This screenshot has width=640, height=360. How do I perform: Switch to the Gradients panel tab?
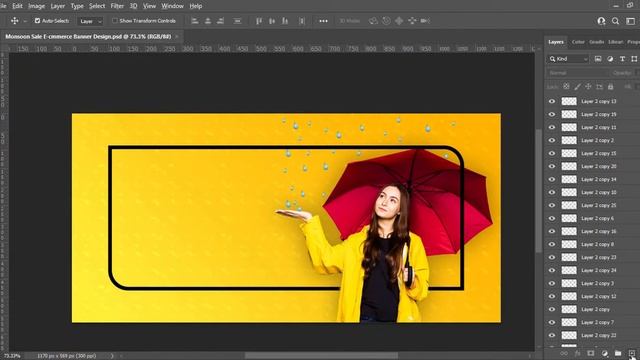[x=596, y=42]
